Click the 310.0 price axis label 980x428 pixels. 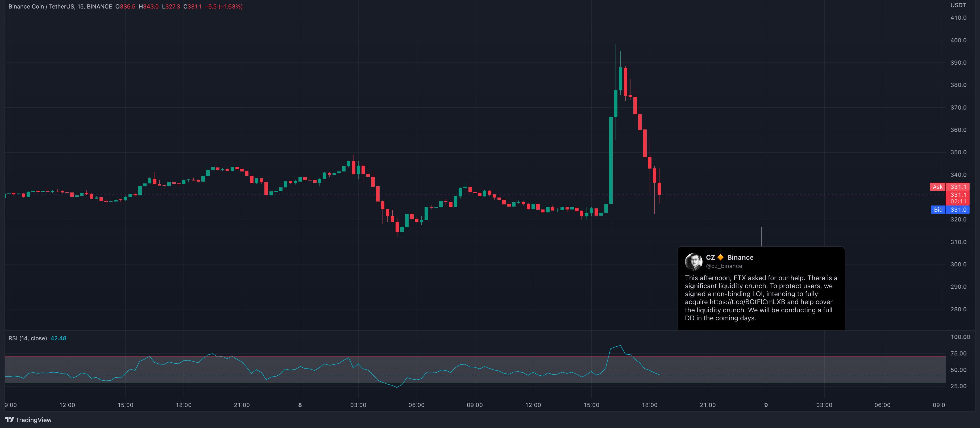[x=958, y=242]
